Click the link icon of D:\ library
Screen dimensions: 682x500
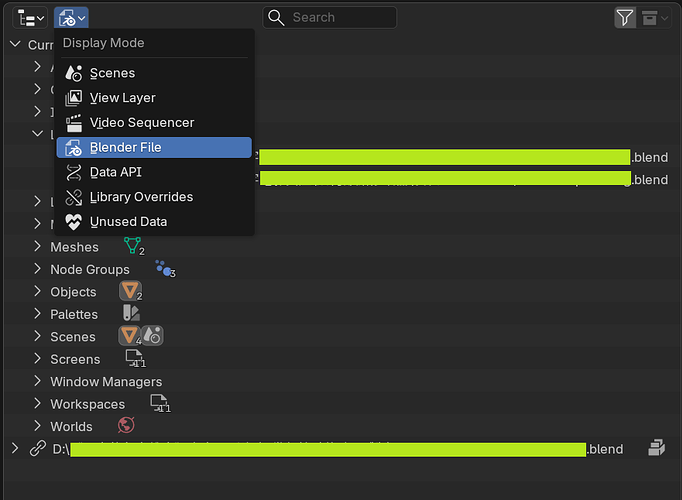tap(38, 448)
